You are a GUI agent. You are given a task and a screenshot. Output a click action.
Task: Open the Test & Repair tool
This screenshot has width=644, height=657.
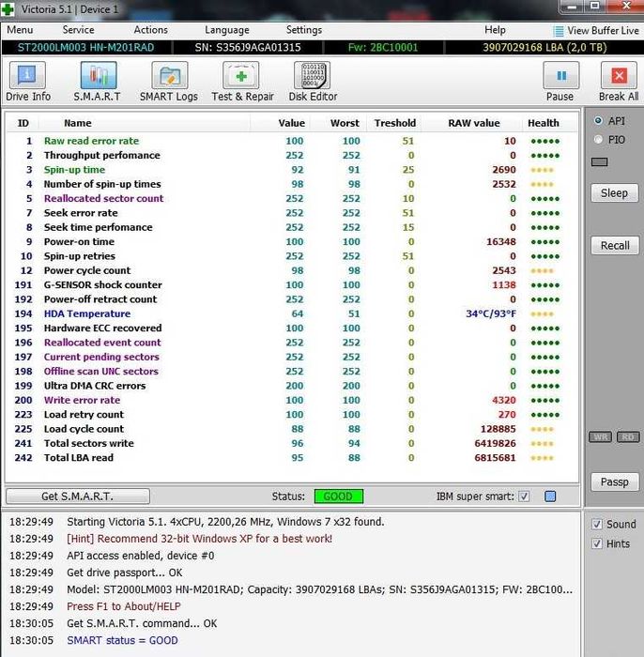(x=241, y=75)
